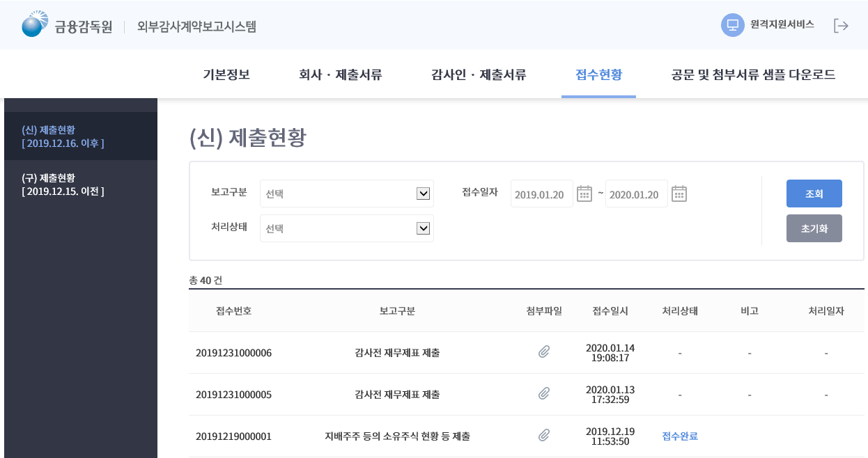
Task: Open the 회사 · 제출서류 menu tab
Action: [341, 74]
